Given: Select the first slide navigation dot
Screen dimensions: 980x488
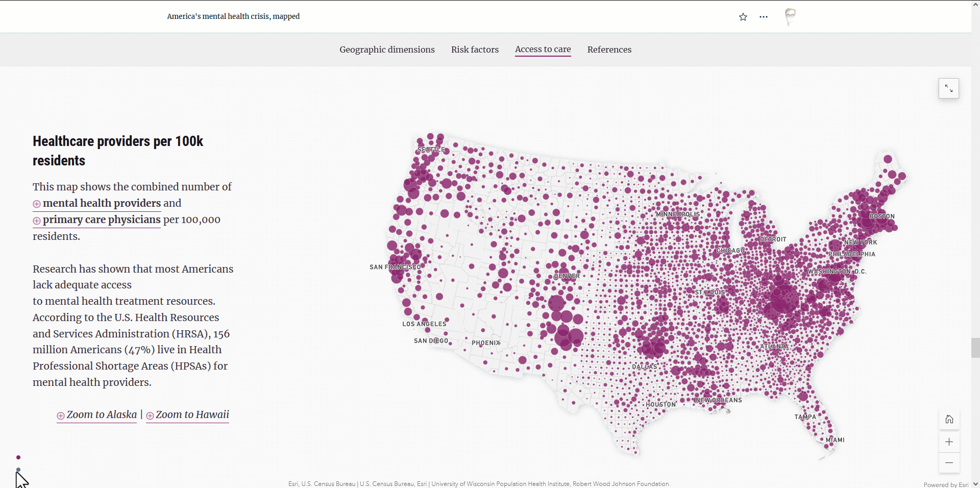Looking at the screenshot, I should click(18, 457).
